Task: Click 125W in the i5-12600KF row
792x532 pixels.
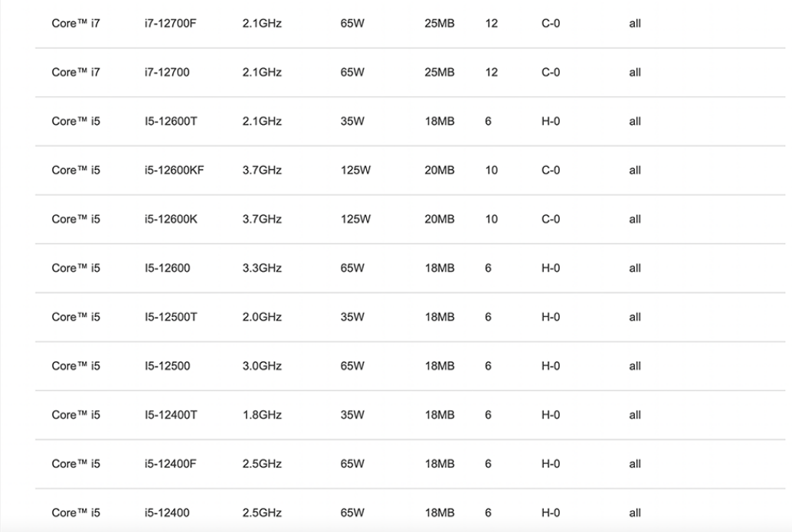Action: (355, 171)
